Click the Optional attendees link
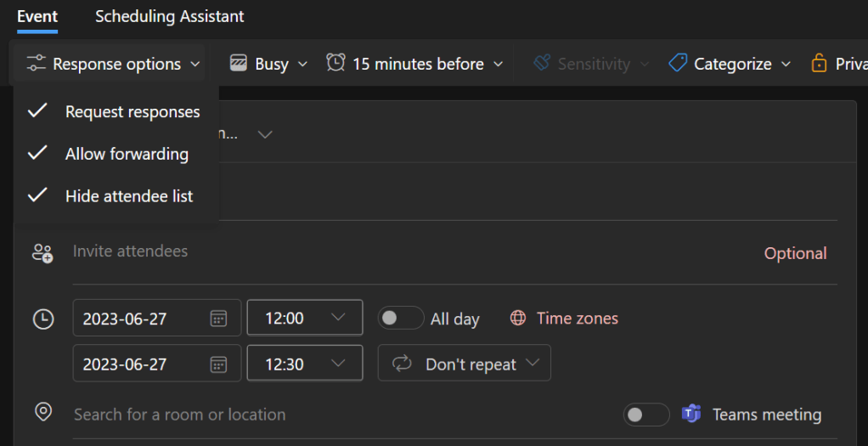Viewport: 868px width, 446px height. click(x=795, y=253)
